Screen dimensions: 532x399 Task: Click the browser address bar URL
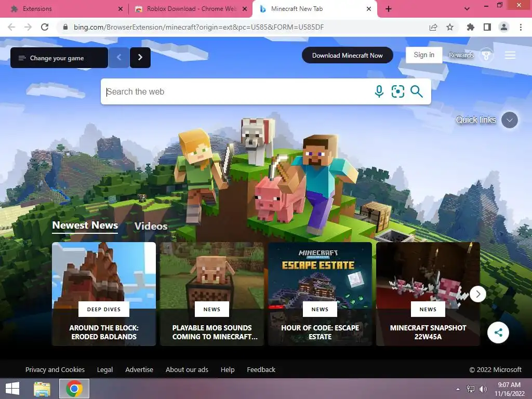pos(199,27)
